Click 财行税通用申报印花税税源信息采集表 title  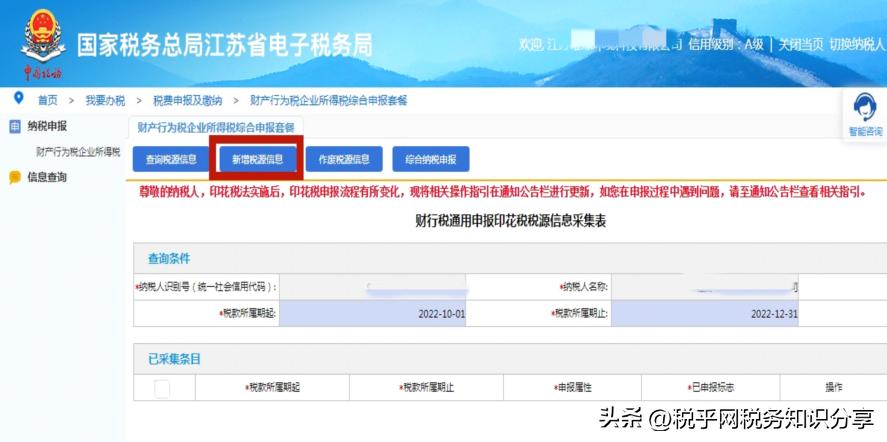click(511, 222)
